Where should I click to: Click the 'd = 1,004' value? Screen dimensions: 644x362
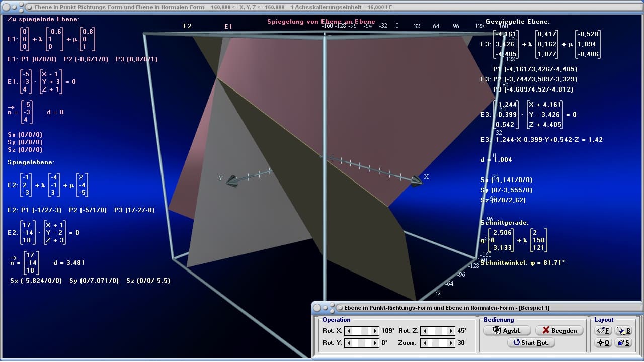(x=497, y=159)
